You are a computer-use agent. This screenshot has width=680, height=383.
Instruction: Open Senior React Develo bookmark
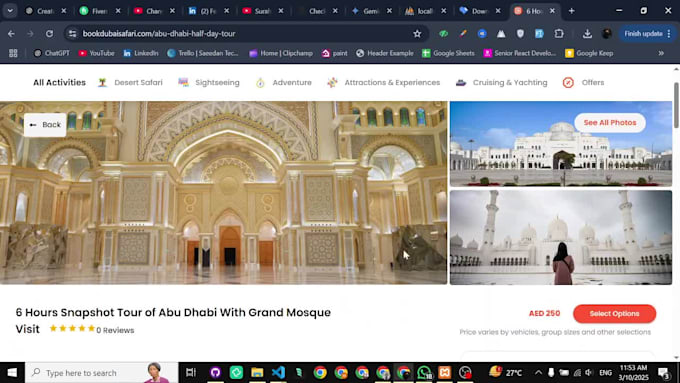pyautogui.click(x=520, y=53)
